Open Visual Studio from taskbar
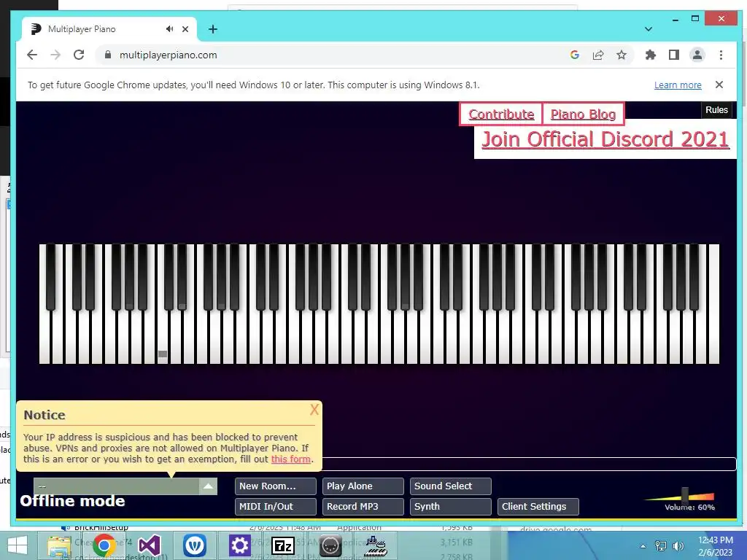747x560 pixels. point(149,545)
